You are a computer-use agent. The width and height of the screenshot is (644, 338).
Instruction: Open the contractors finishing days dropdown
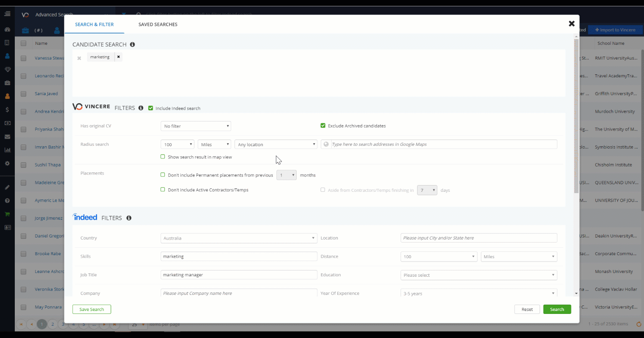click(427, 190)
